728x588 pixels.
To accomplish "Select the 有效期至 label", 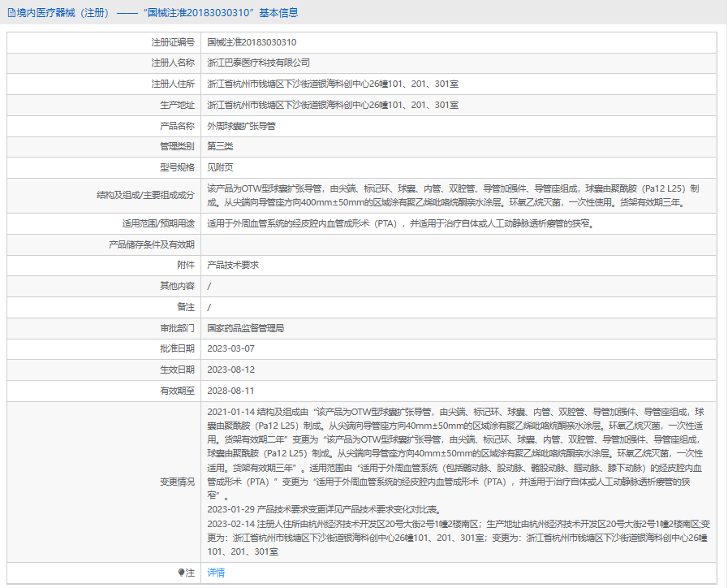I will 178,391.
